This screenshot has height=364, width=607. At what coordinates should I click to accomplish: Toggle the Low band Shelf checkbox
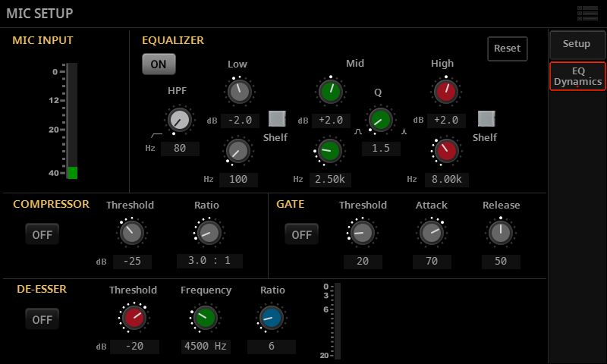coord(278,119)
